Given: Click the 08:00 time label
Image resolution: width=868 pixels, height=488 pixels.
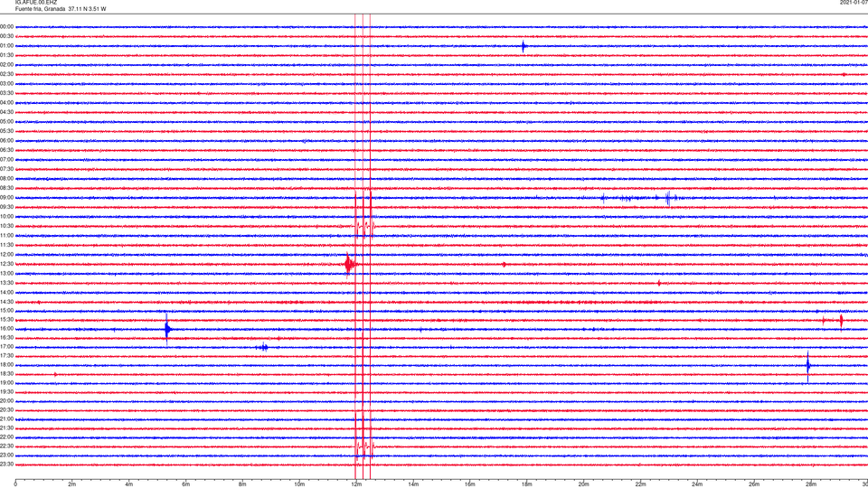Looking at the screenshot, I should coord(7,179).
